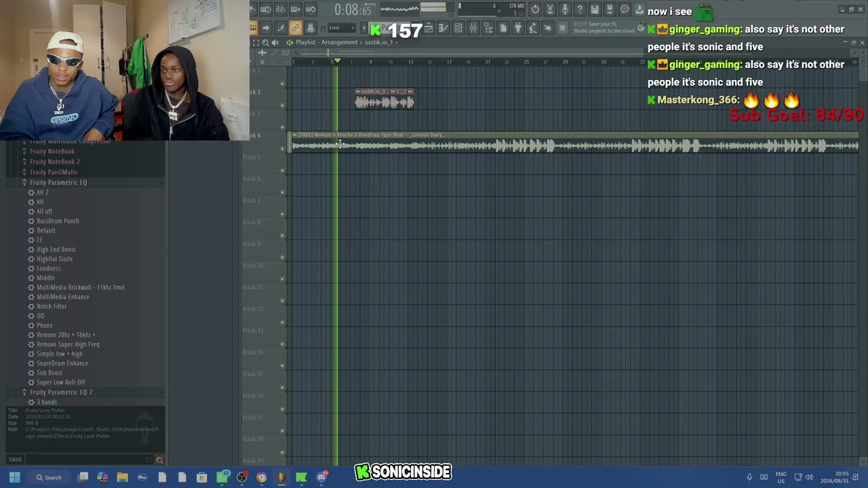This screenshot has height=488, width=868.
Task: Select the Super Low Roll-Off preset
Action: point(60,382)
